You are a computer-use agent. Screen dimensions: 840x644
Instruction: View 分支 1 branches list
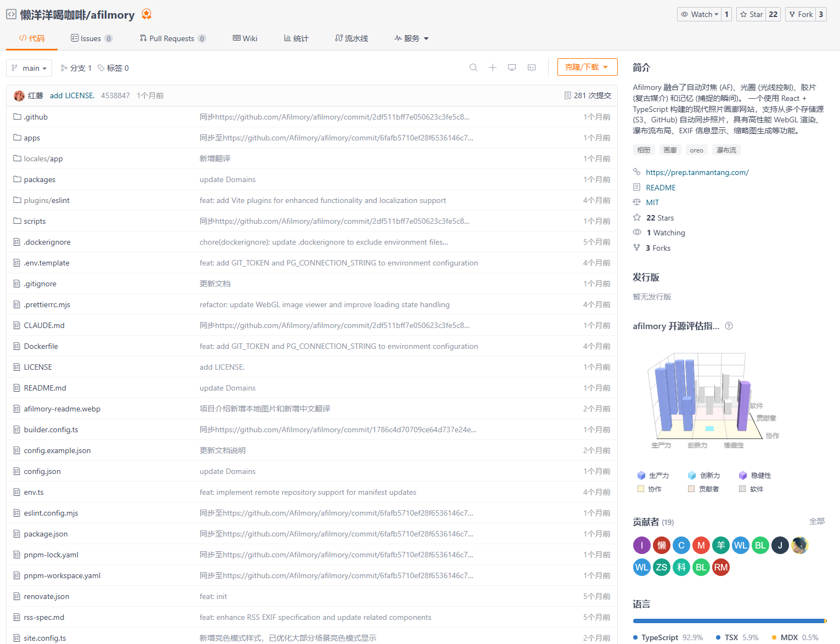tap(76, 68)
